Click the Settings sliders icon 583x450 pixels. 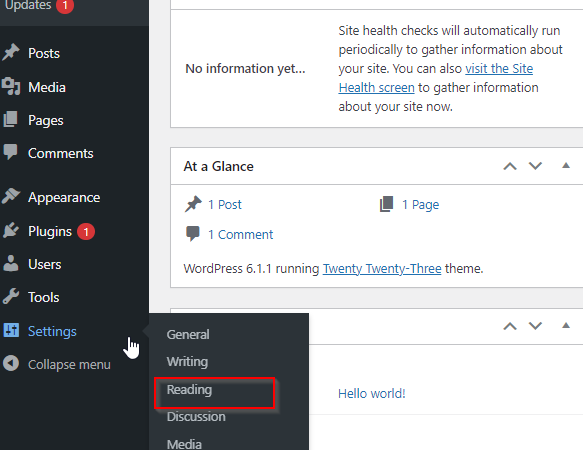coord(11,330)
